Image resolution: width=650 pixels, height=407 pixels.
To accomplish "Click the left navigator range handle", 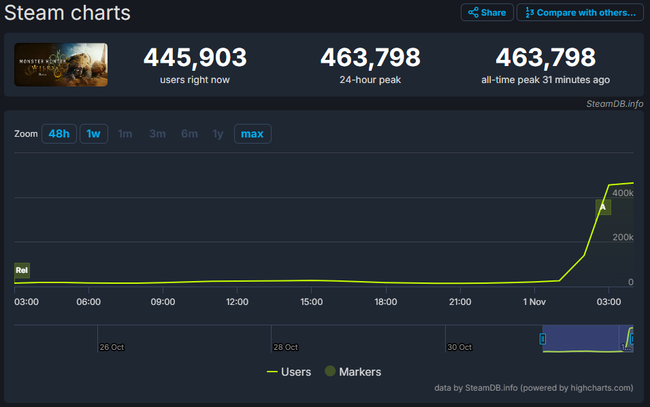I will click(543, 339).
